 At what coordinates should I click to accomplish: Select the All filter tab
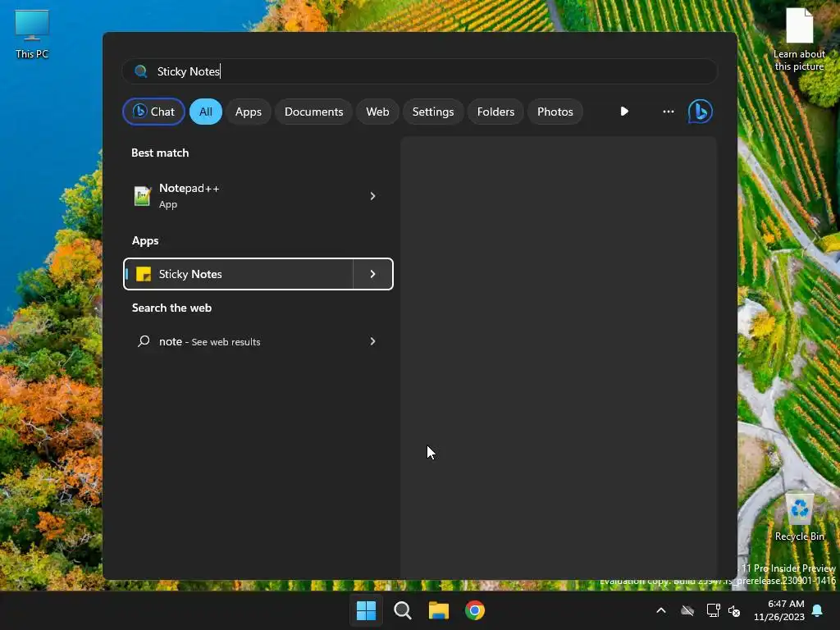click(x=206, y=112)
